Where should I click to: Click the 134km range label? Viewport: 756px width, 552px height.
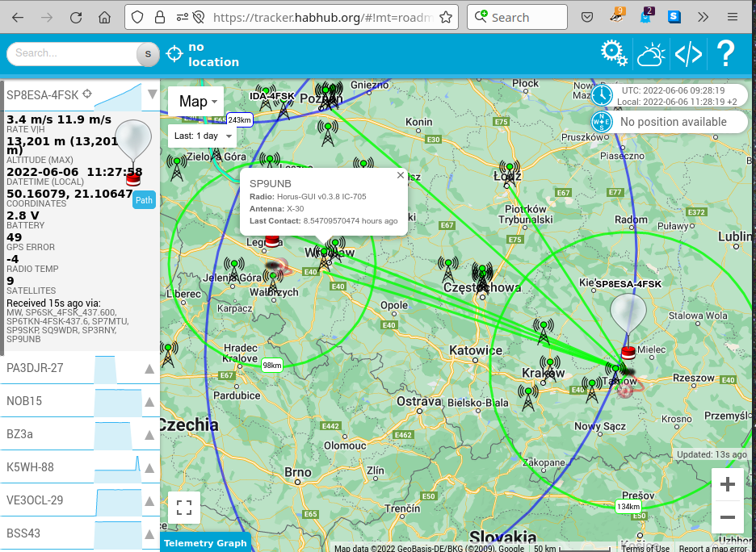tap(628, 506)
